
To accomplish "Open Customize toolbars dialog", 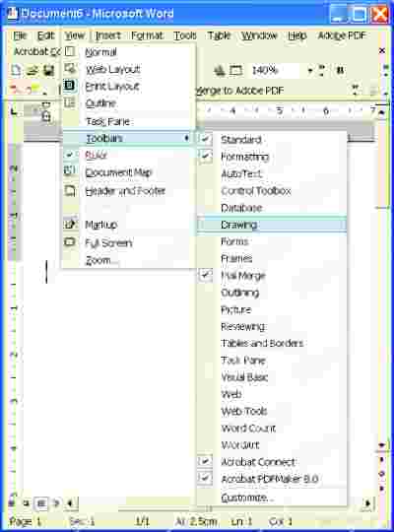I will click(x=272, y=498).
